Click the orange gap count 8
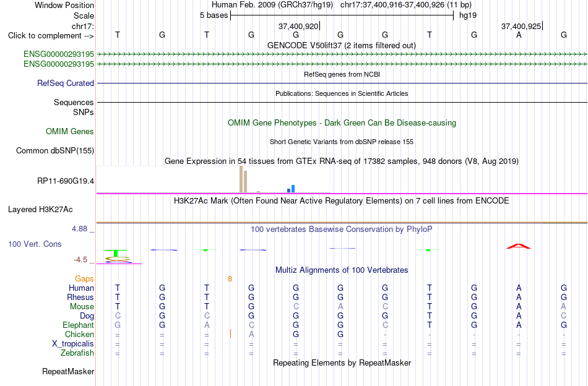Image resolution: width=588 pixels, height=386 pixels. (x=230, y=279)
